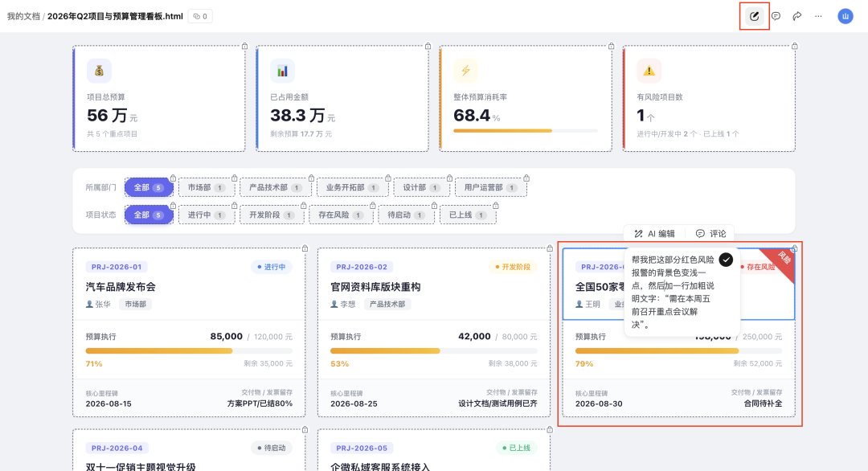Click the share arrow icon
This screenshot has height=471, width=868.
tap(797, 16)
